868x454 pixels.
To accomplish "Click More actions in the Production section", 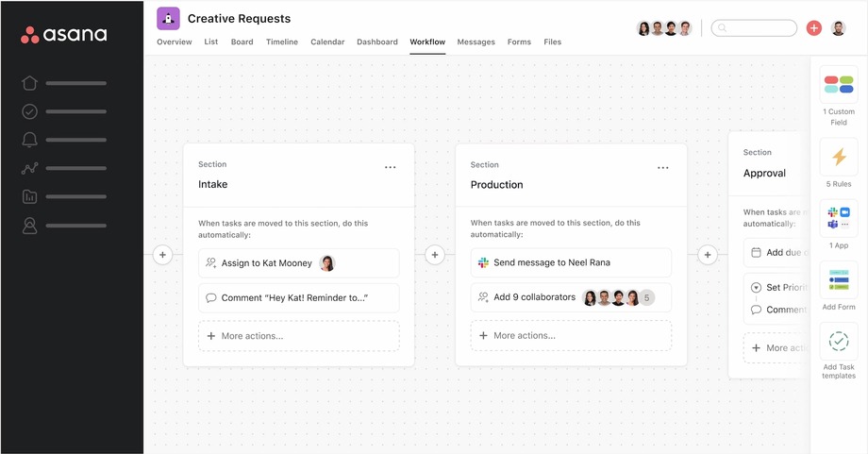I will (571, 335).
